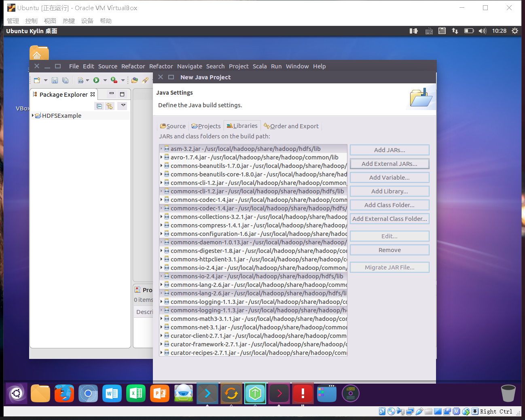Click the Save icon in Eclipse toolbar
525x420 pixels.
[55, 80]
